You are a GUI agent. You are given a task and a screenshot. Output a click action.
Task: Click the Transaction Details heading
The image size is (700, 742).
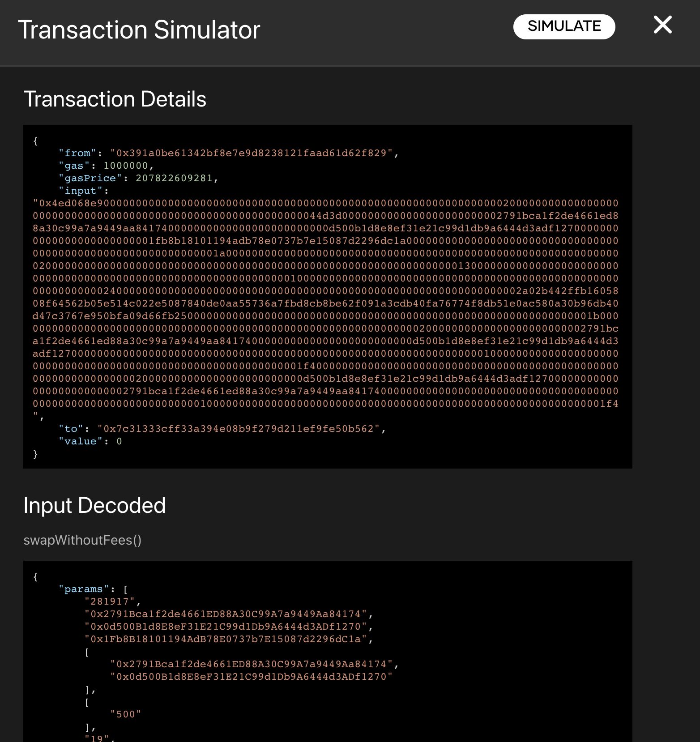pos(115,99)
